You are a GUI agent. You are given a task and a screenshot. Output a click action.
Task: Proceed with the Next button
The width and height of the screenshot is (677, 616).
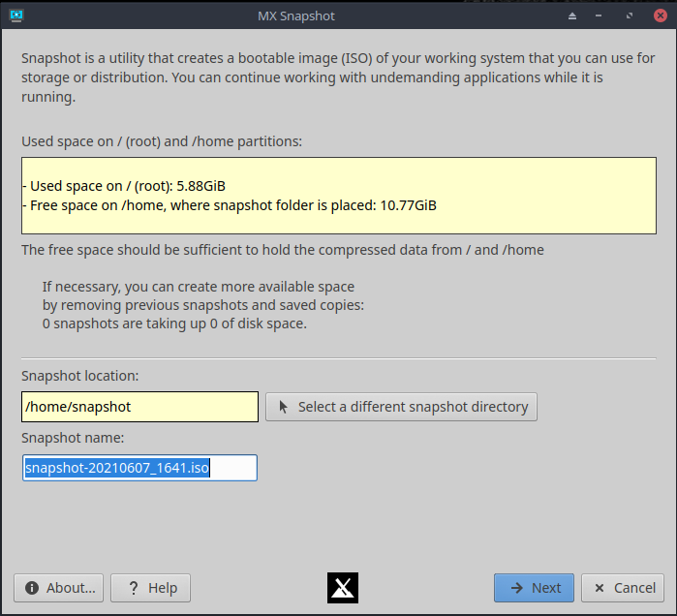point(534,588)
